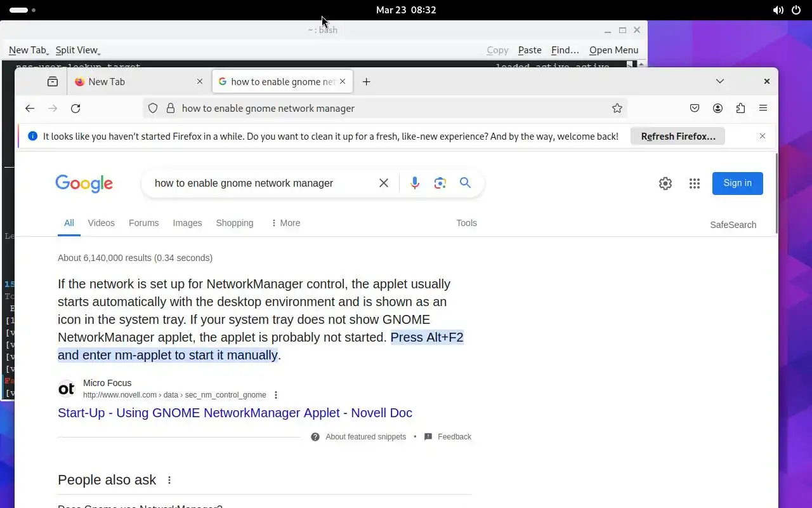812x508 pixels.
Task: Click the SafeSearch link
Action: pos(733,225)
